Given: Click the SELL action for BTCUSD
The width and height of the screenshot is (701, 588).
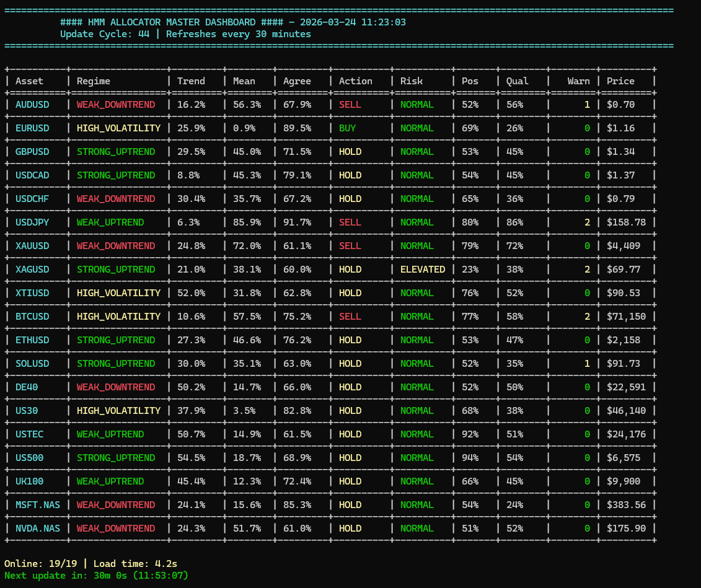Looking at the screenshot, I should [x=350, y=317].
